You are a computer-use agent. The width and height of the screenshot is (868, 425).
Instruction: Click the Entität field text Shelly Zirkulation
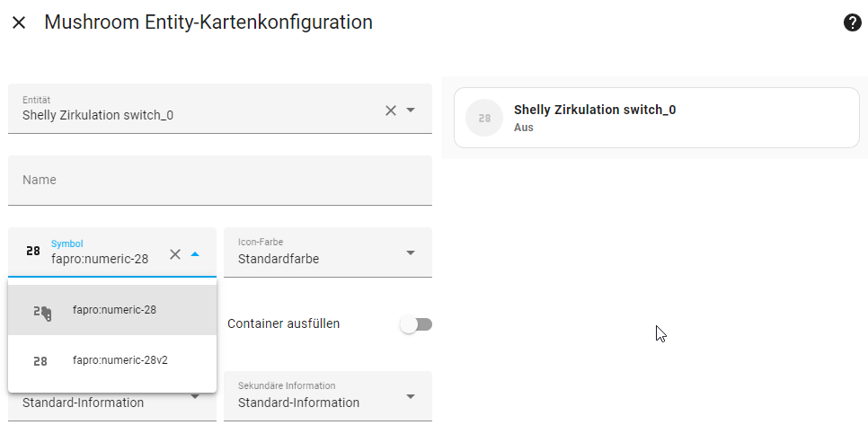pyautogui.click(x=98, y=115)
